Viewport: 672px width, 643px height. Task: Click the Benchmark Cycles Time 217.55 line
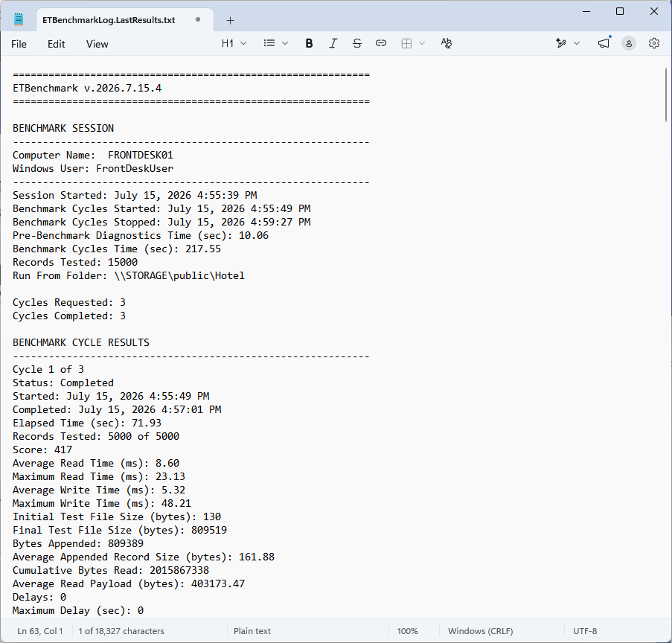point(117,249)
